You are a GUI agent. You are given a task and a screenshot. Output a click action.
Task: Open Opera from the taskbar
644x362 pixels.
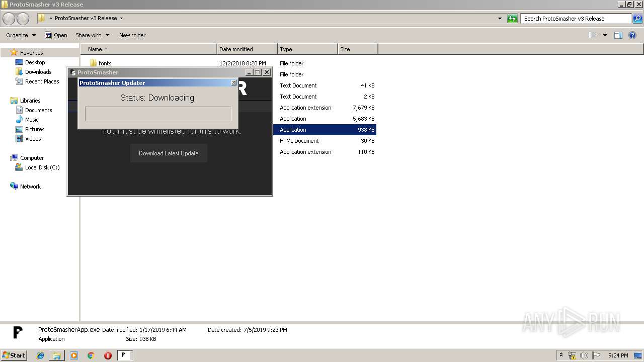click(x=108, y=355)
